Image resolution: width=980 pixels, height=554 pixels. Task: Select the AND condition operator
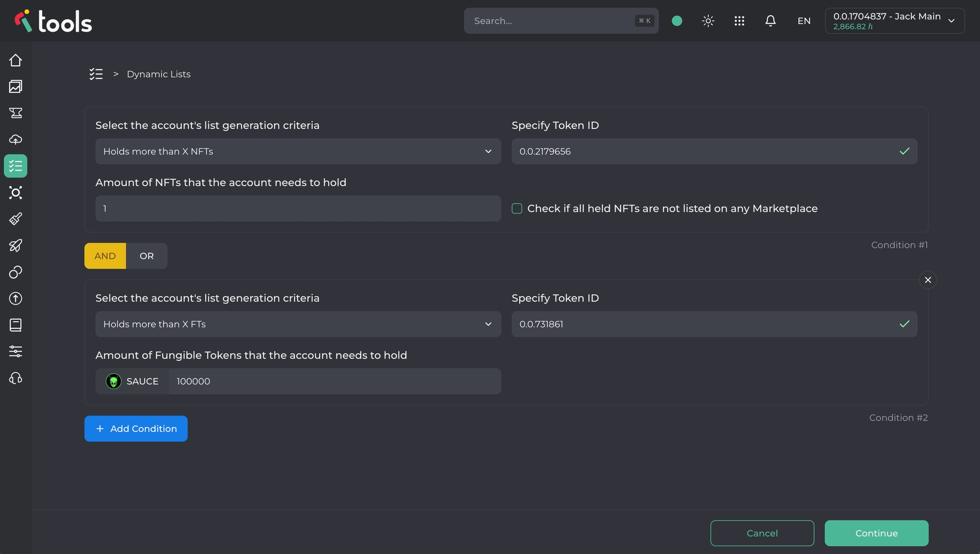105,256
